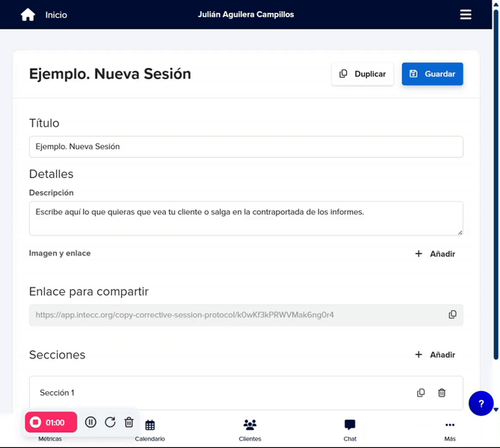The width and height of the screenshot is (500, 448).
Task: Open the Más tab
Action: (450, 431)
